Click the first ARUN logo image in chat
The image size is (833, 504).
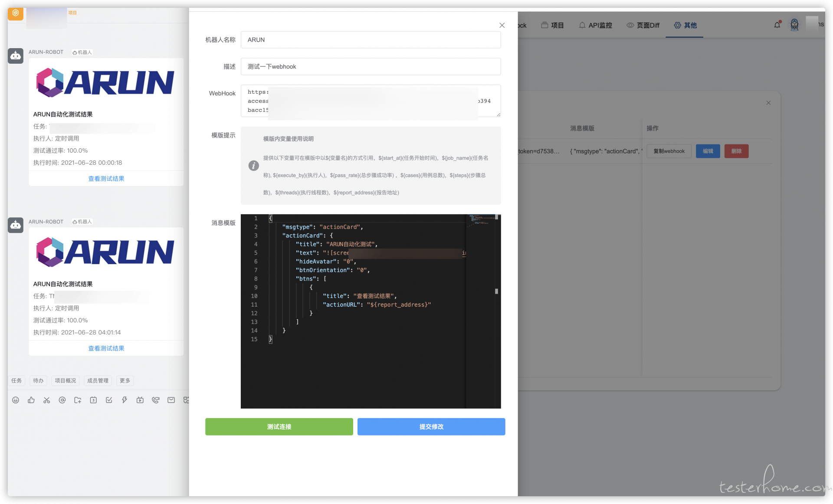(x=105, y=82)
